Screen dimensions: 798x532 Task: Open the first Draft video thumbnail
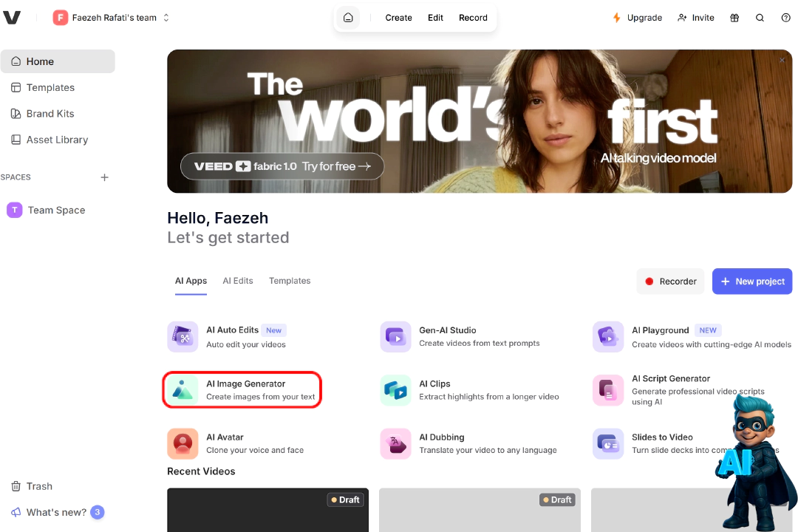(267, 510)
